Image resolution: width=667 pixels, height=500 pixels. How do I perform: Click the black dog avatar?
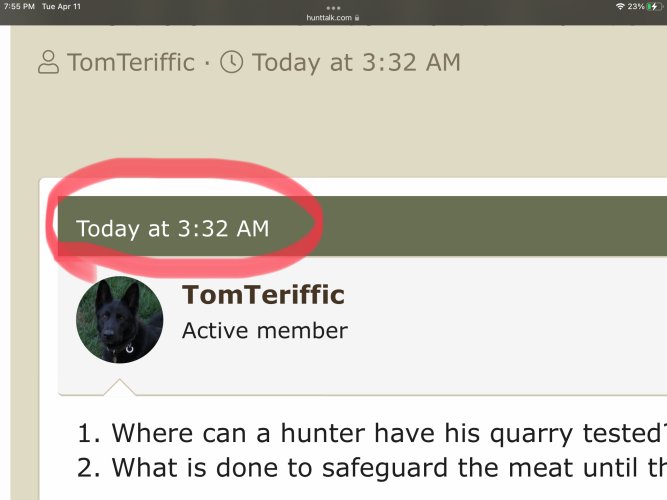pos(120,320)
